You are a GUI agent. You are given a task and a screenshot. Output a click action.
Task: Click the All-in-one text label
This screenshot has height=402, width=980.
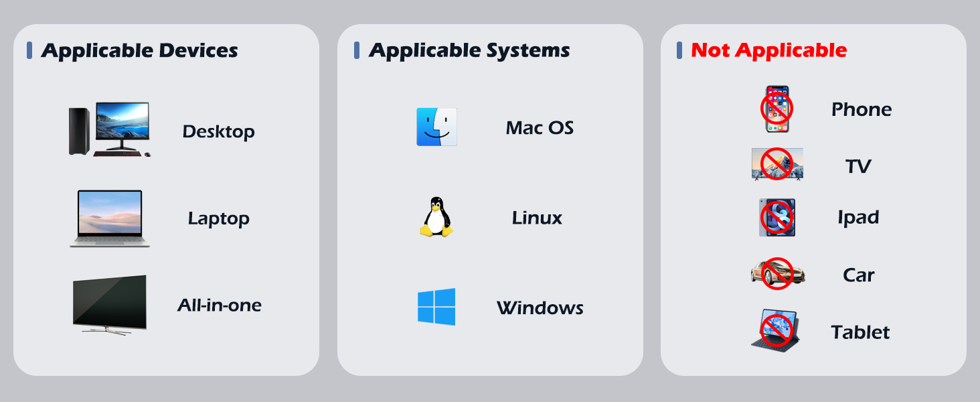tap(219, 306)
